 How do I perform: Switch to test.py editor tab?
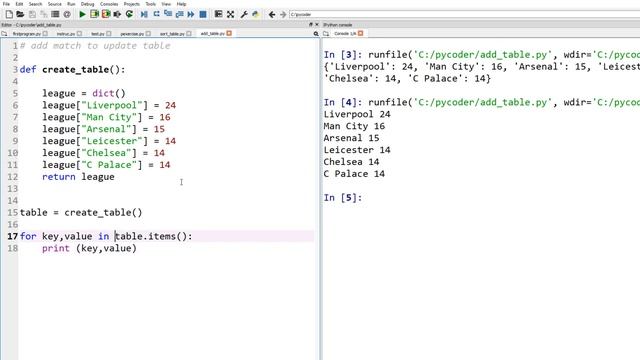pyautogui.click(x=98, y=34)
